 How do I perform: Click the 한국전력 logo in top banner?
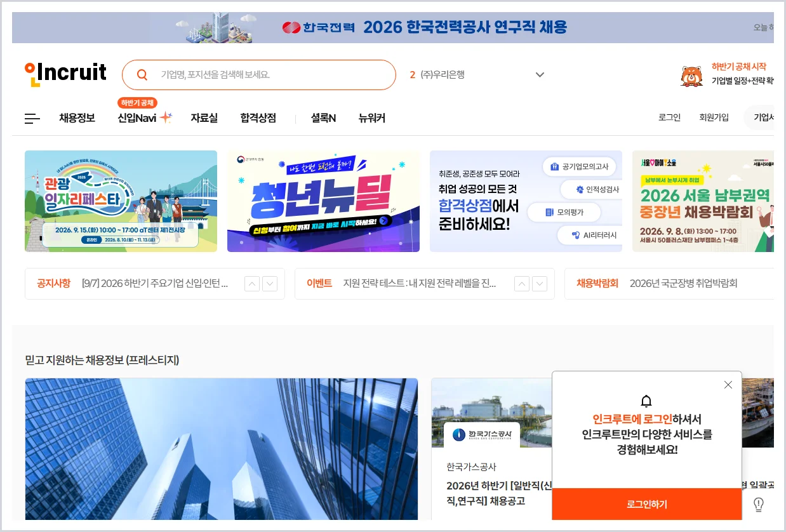[x=319, y=27]
